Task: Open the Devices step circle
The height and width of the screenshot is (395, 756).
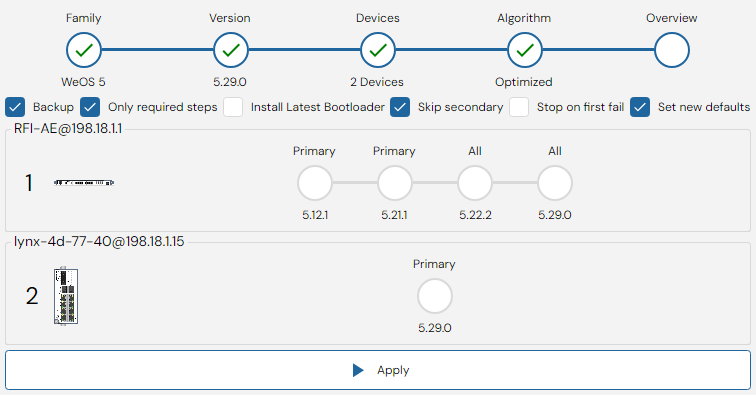Action: coord(378,50)
